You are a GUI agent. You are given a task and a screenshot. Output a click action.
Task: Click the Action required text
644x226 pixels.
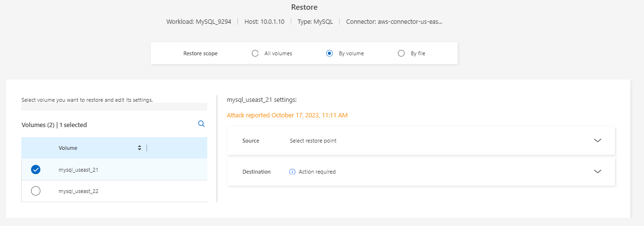317,172
